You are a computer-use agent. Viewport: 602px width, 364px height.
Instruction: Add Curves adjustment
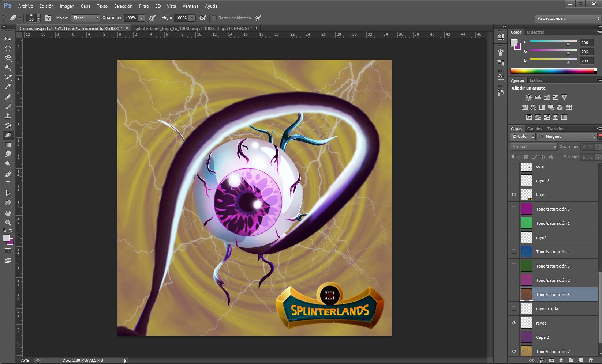click(546, 98)
